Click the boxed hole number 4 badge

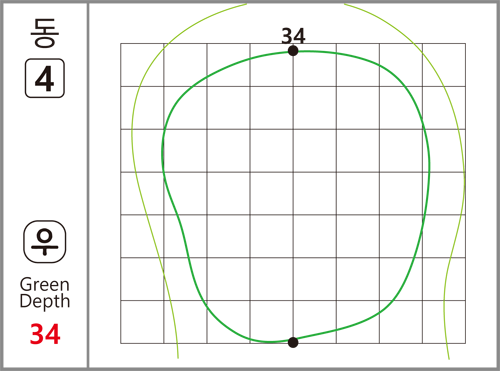click(x=45, y=78)
